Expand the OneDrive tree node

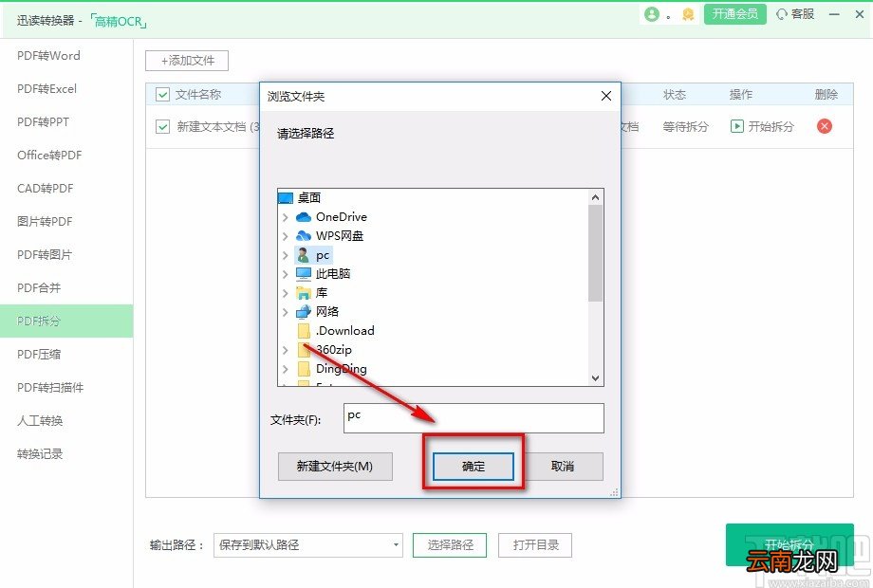[286, 217]
